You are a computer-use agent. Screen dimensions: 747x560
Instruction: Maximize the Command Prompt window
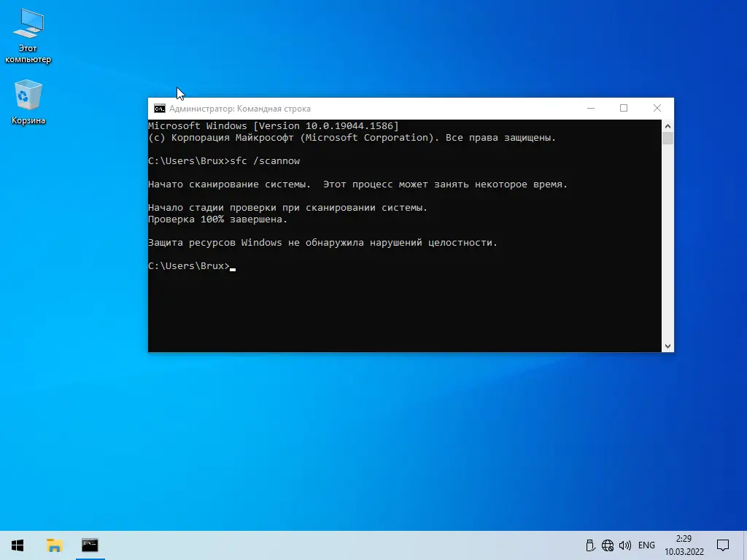click(x=624, y=107)
